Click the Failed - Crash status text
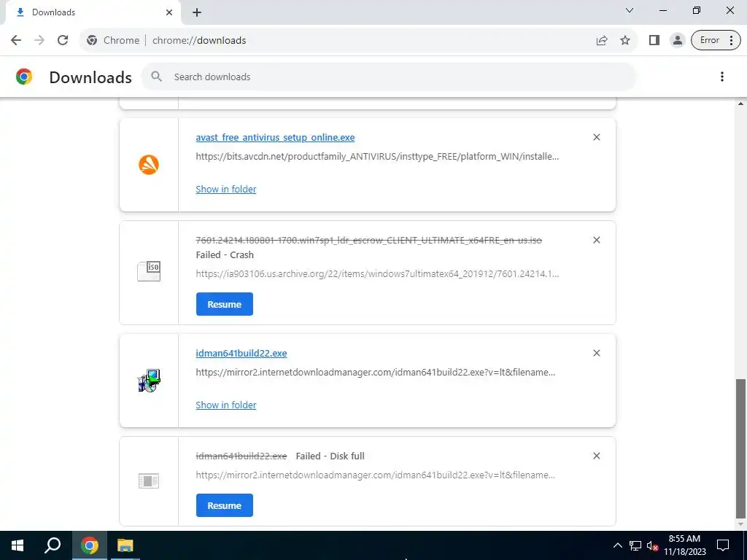747x560 pixels. (225, 254)
